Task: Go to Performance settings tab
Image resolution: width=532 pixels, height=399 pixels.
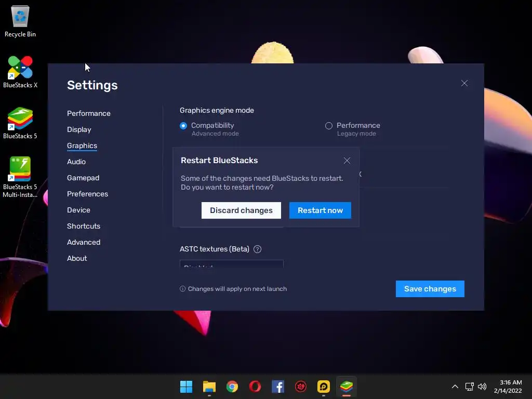Action: click(88, 113)
